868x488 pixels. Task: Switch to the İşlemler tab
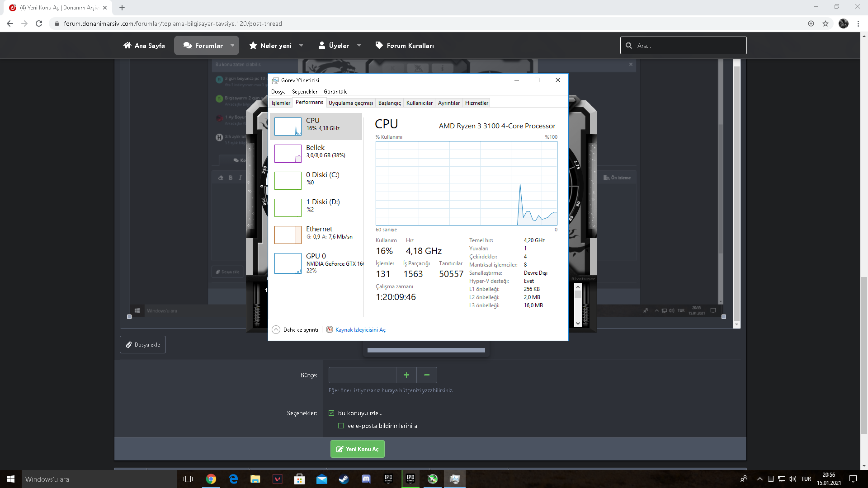[281, 103]
